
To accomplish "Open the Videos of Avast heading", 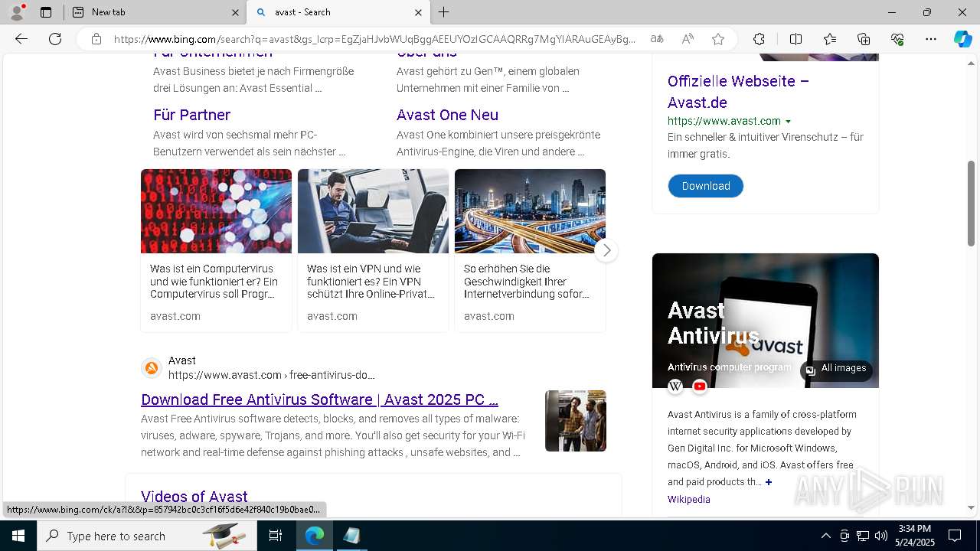I will point(194,497).
